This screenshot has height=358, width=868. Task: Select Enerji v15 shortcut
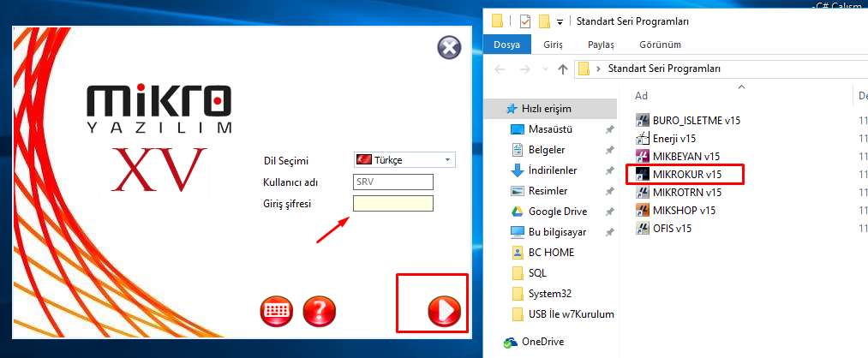tap(666, 139)
